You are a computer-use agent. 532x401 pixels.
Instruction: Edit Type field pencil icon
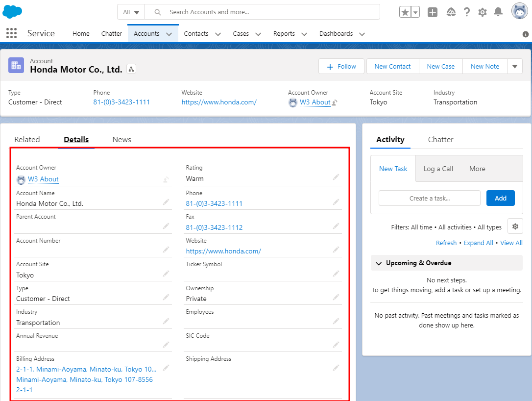tap(166, 297)
